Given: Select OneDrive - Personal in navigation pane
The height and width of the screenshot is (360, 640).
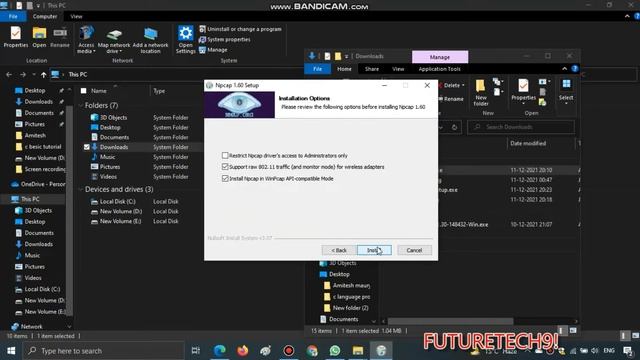Looking at the screenshot, I should 39,184.
